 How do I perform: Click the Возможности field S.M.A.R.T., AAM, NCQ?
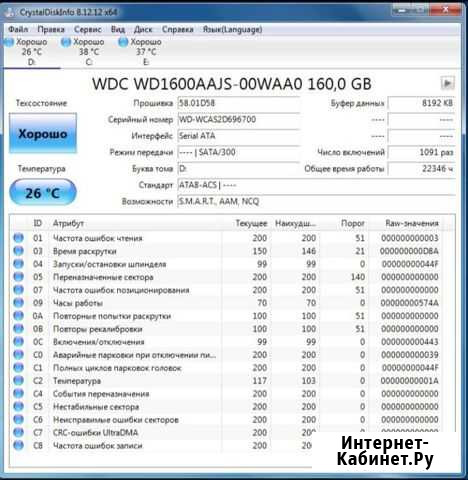click(316, 201)
